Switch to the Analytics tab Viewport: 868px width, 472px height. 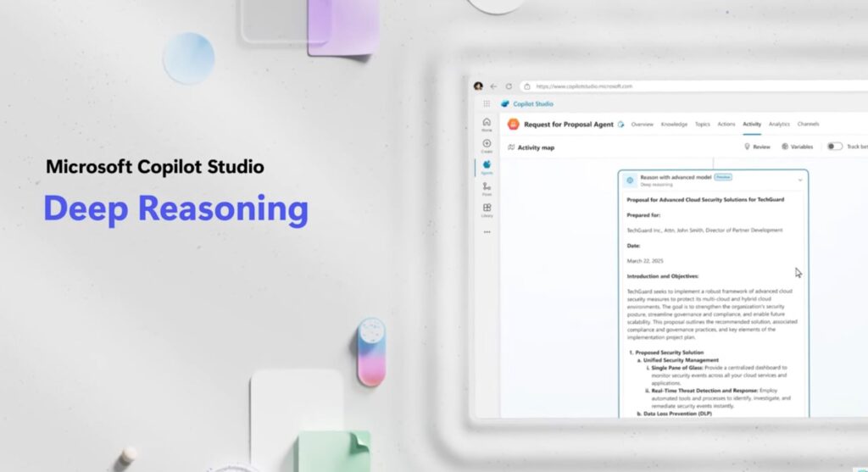pyautogui.click(x=779, y=125)
